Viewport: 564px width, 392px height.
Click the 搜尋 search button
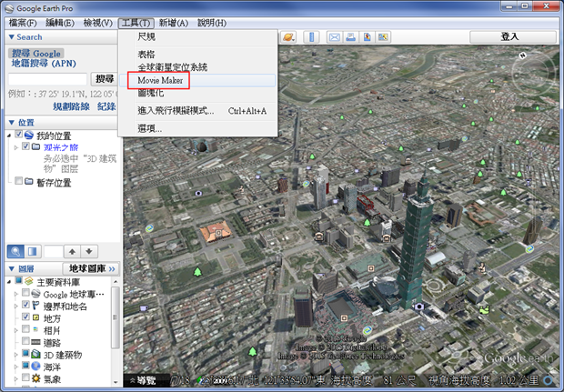[105, 79]
